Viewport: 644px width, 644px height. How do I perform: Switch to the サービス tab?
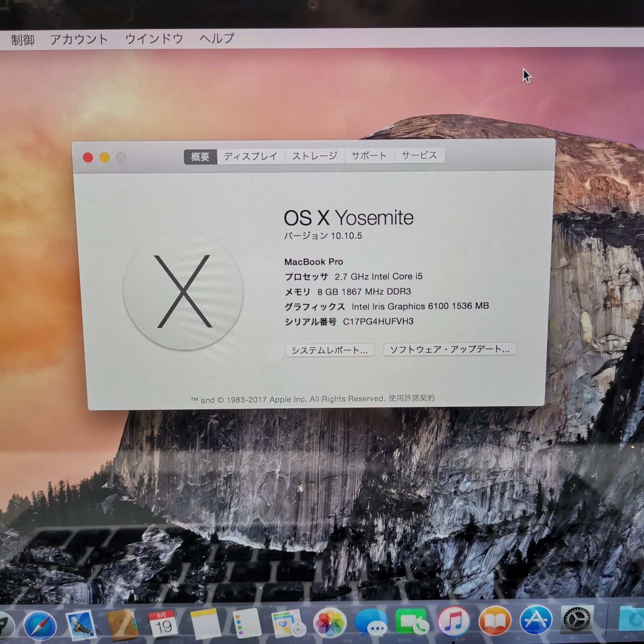(419, 155)
